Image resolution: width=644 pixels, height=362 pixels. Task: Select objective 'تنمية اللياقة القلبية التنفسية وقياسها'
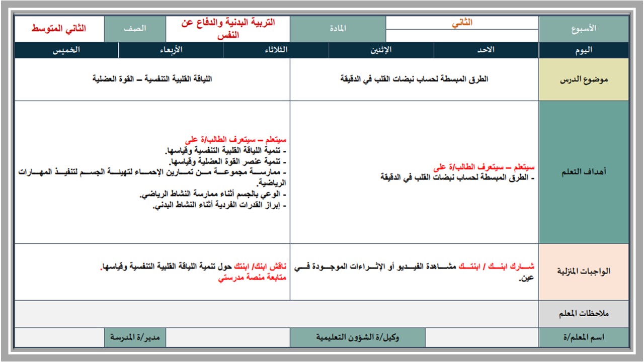point(225,151)
